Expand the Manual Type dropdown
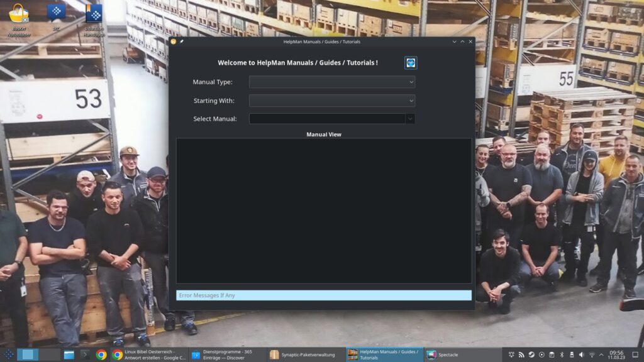 [332, 82]
